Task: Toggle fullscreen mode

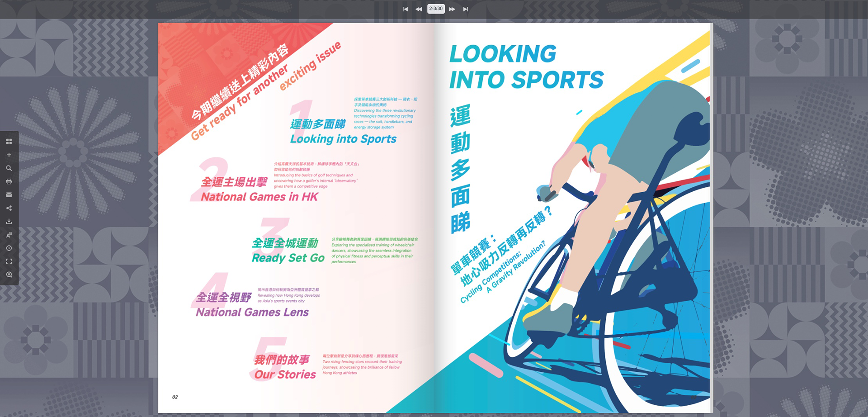Action: tap(9, 261)
